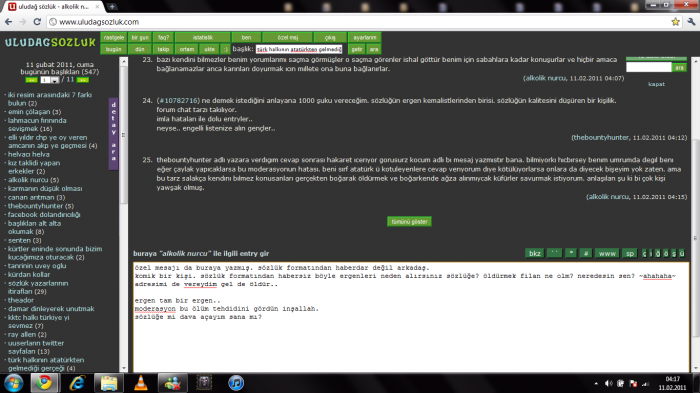Go back with the browser back arrow
Image resolution: width=700 pixels, height=393 pixels.
pyautogui.click(x=8, y=21)
